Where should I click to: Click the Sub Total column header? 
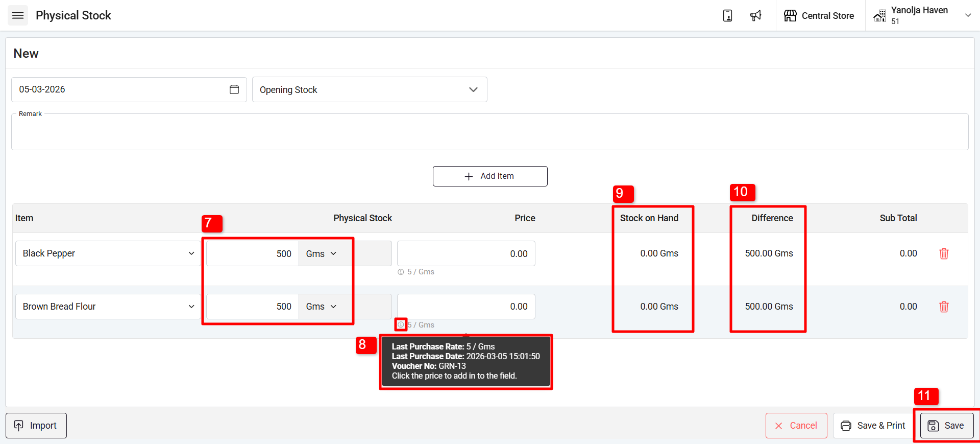(898, 218)
